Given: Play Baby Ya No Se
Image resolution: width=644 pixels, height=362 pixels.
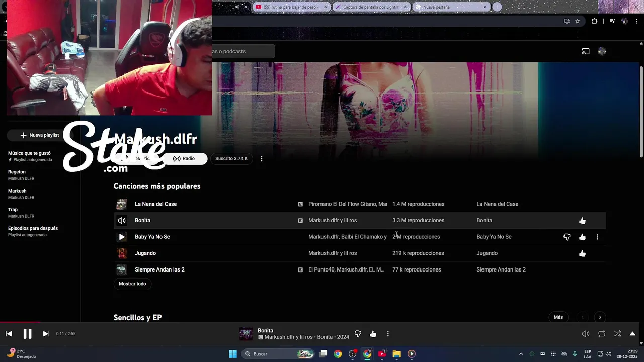Looking at the screenshot, I should pos(122,237).
